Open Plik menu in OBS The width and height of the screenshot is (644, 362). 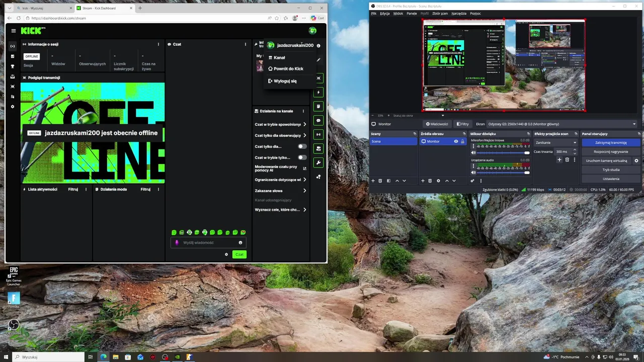374,14
